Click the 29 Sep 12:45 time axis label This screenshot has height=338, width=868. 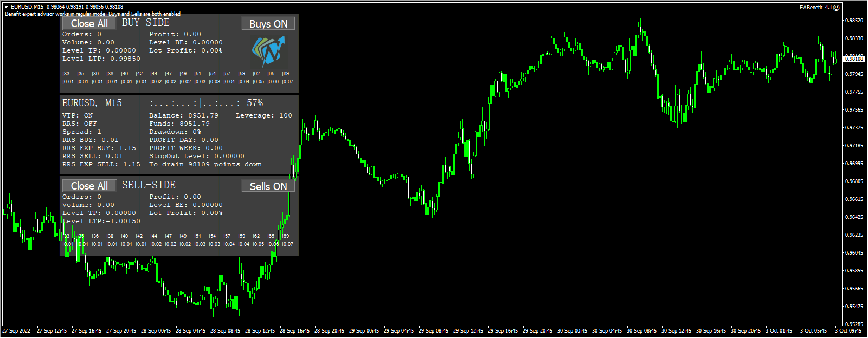click(x=468, y=331)
